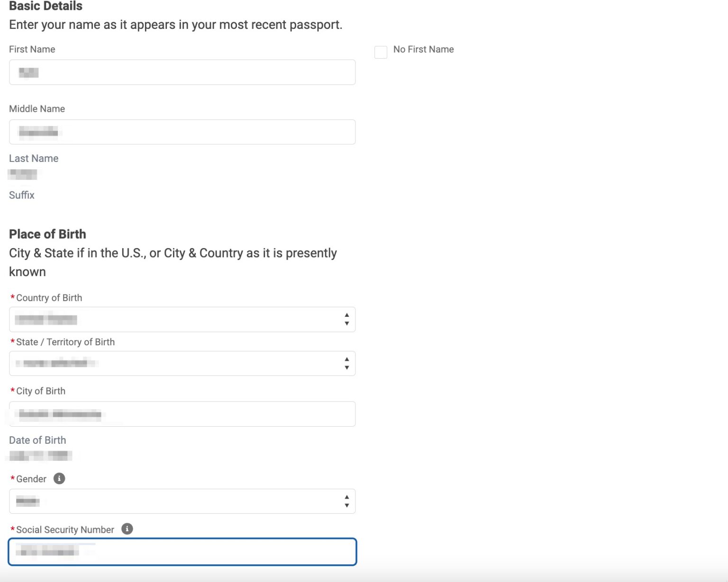Click the Social Security Number info icon
Image resolution: width=728 pixels, height=582 pixels.
coord(127,529)
